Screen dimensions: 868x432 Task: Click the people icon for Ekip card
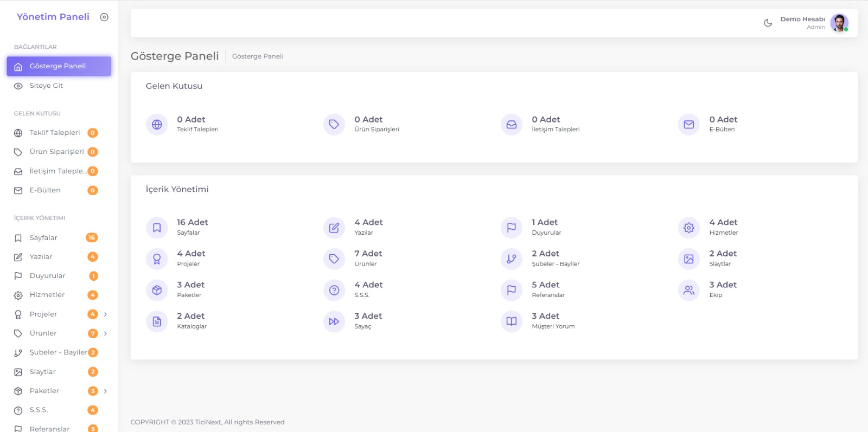click(x=688, y=291)
